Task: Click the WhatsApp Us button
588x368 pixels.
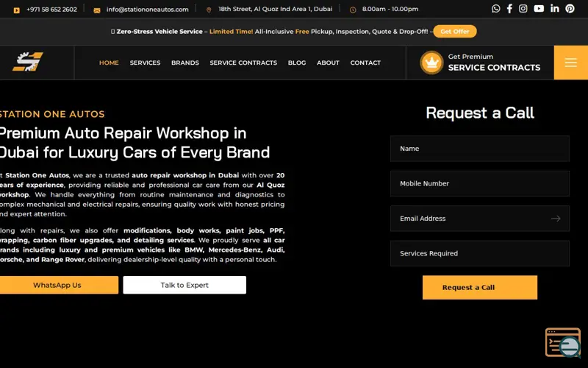Action: (x=57, y=285)
